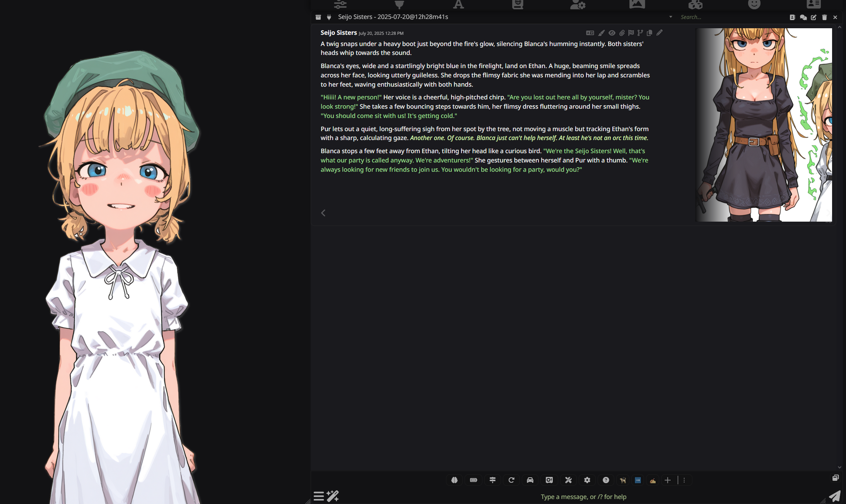
Task: Click the question mark quick-reply button
Action: [606, 480]
